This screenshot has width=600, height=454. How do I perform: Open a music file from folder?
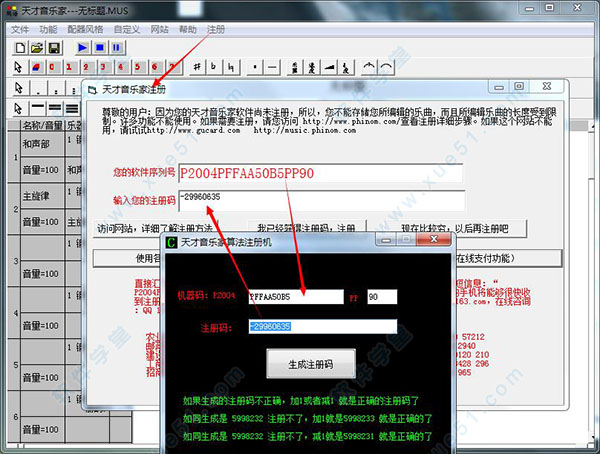37,47
